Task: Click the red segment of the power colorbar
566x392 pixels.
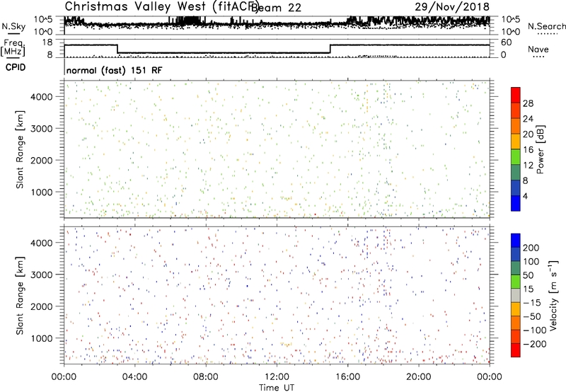Action: pos(516,96)
